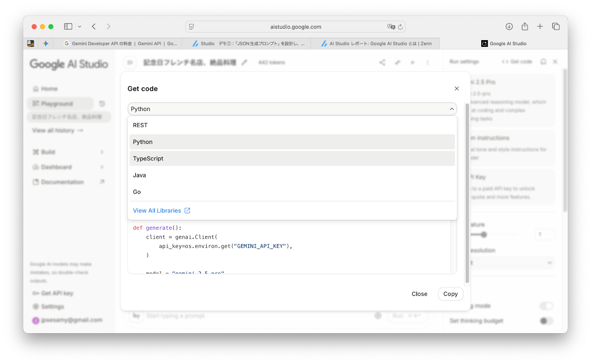The image size is (591, 364).
Task: Select the TypeScript language option
Action: click(292, 158)
